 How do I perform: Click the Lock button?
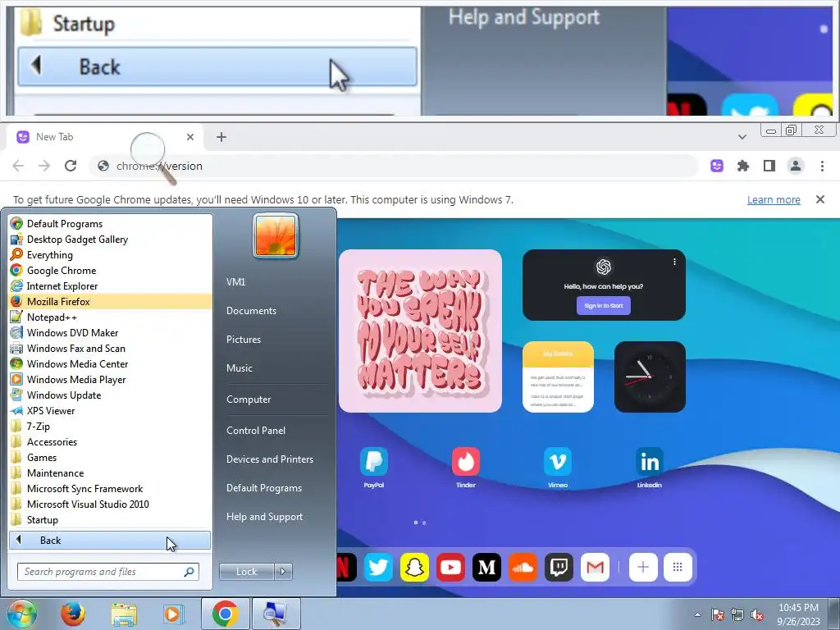[246, 572]
